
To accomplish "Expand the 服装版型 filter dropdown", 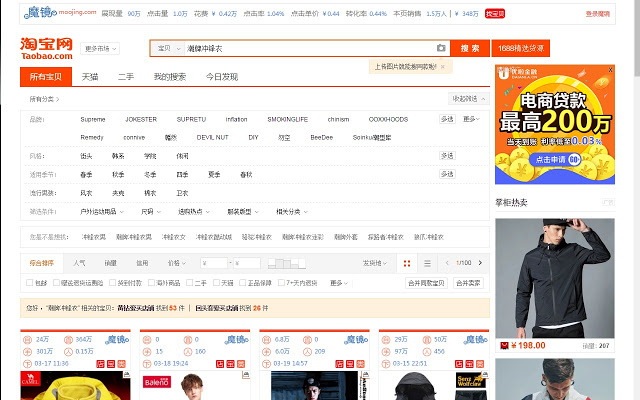I will [x=243, y=211].
